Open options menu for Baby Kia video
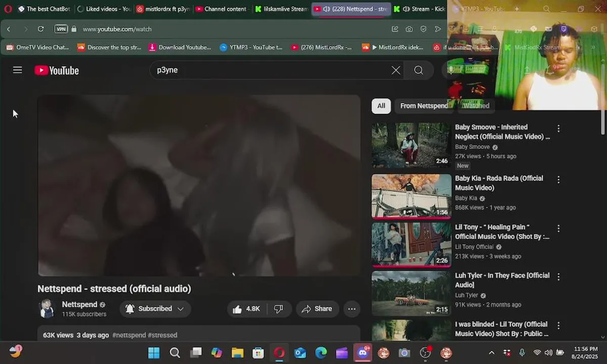Image resolution: width=607 pixels, height=364 pixels. point(558,179)
